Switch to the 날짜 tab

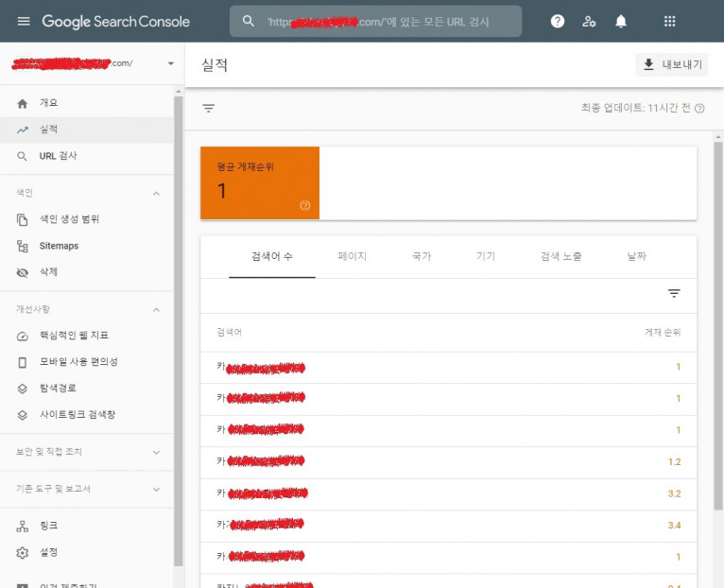click(637, 256)
